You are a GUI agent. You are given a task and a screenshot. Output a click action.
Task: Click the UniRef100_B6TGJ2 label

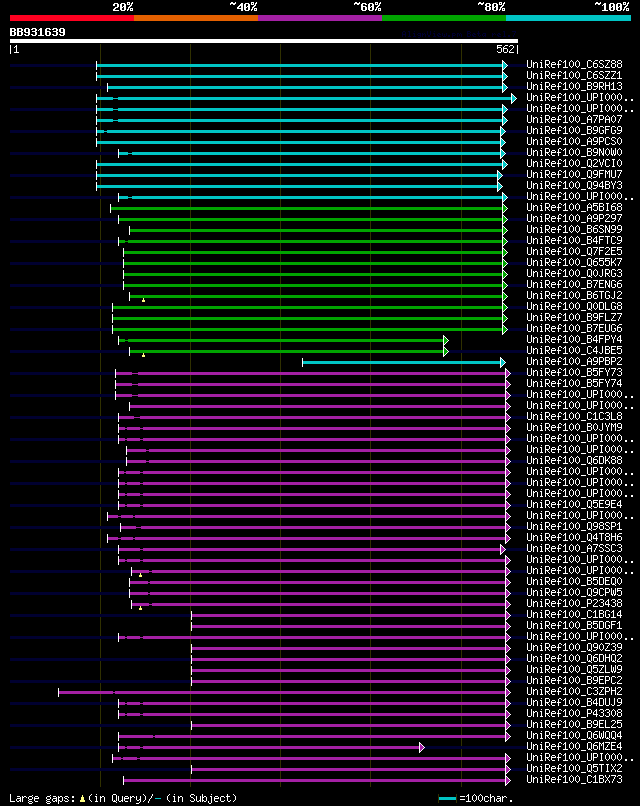tap(574, 295)
